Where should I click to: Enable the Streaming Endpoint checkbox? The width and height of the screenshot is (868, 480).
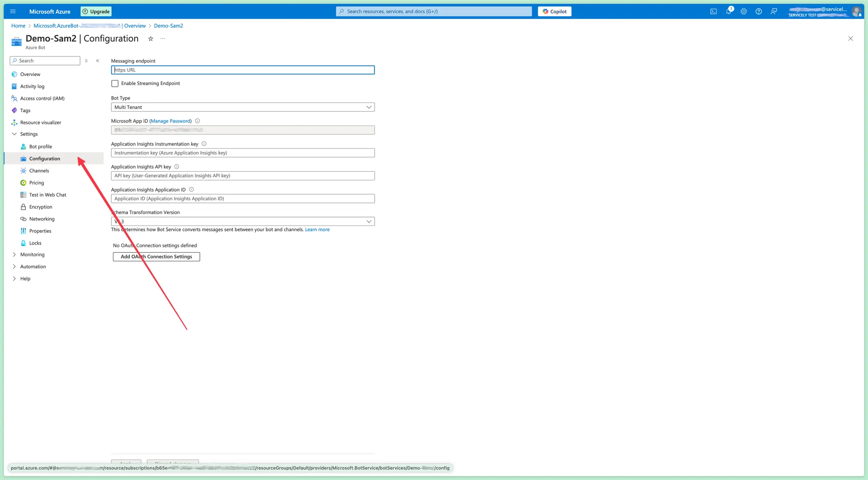tap(115, 84)
